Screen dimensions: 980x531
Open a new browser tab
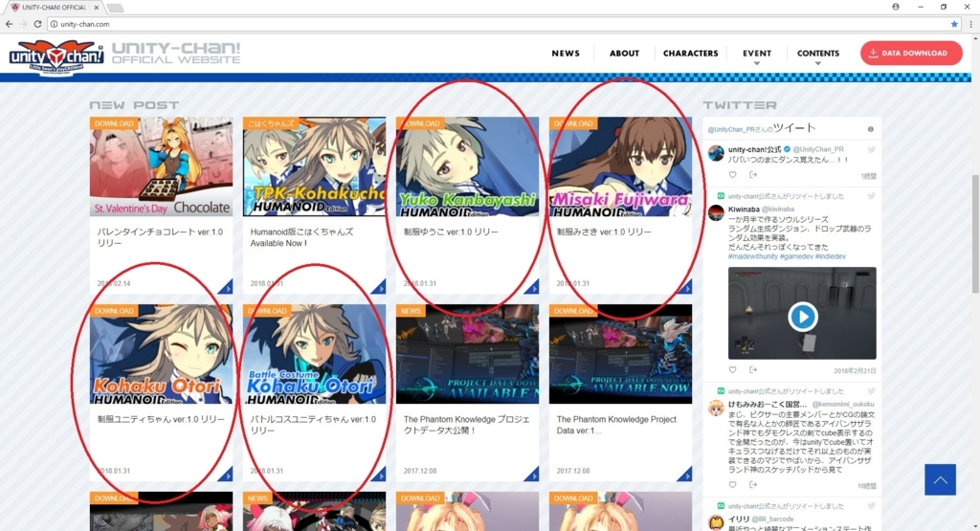(x=115, y=8)
